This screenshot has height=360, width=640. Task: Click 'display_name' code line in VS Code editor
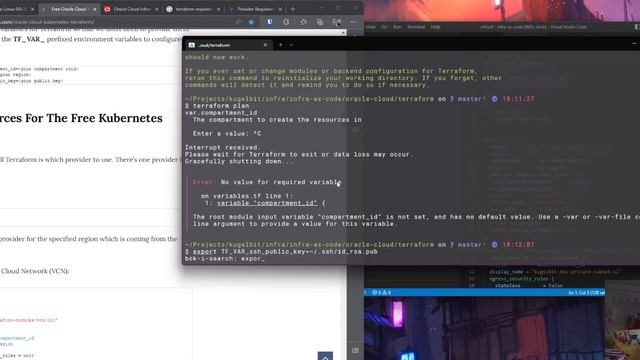tap(556, 272)
